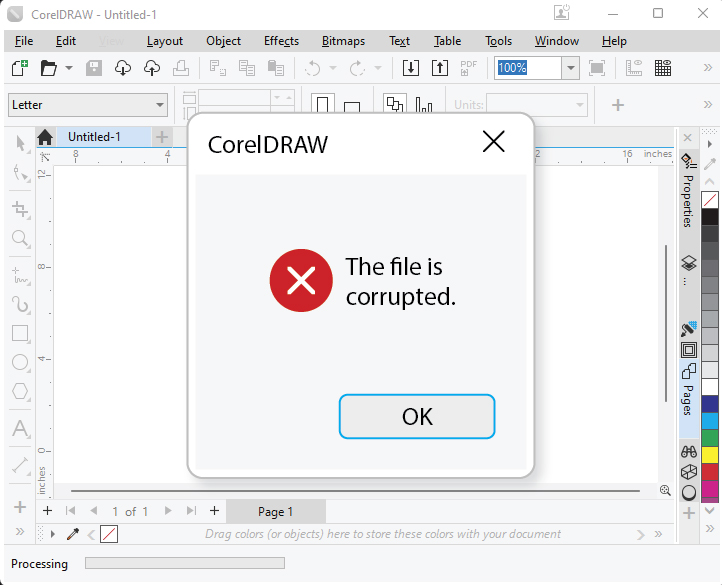The height and width of the screenshot is (585, 722).
Task: Open the Objects layers docker icon
Action: click(689, 263)
